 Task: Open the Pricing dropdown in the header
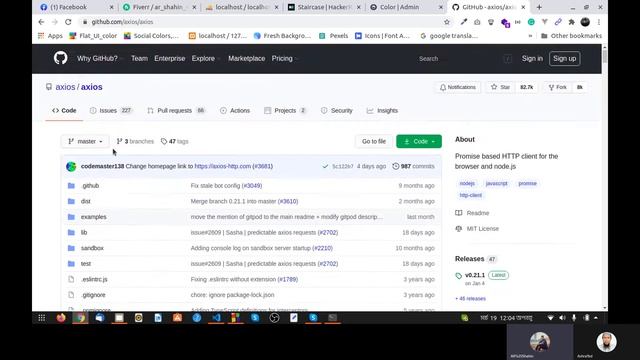point(284,58)
